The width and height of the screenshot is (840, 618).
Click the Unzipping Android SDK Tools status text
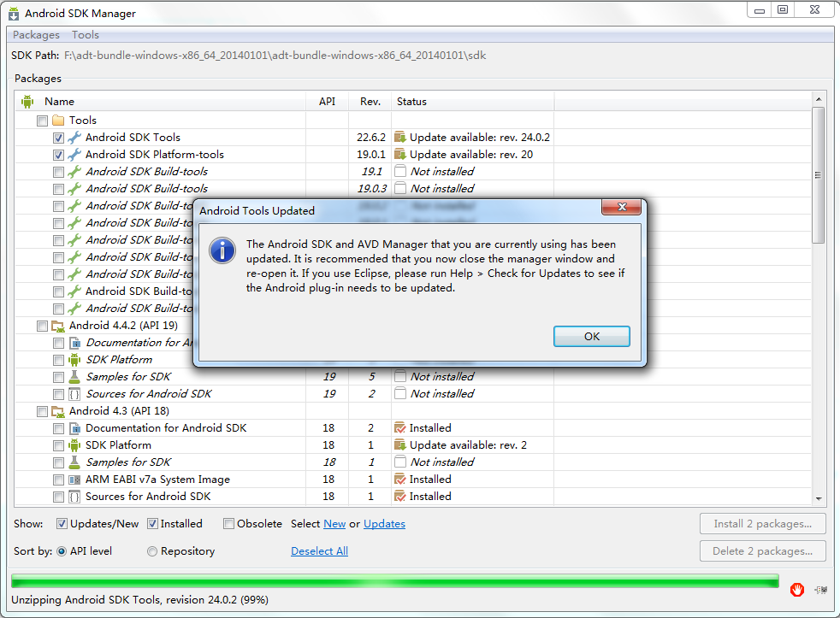pos(139,600)
